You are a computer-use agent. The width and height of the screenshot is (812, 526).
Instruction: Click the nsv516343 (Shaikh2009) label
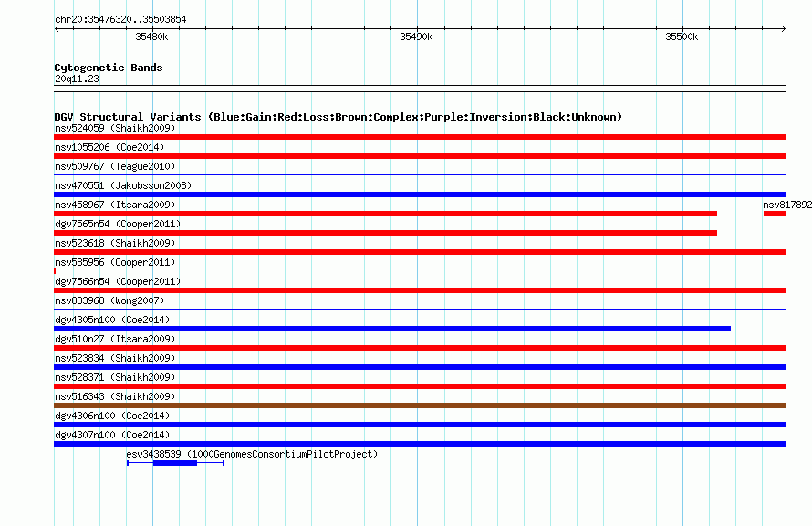pyautogui.click(x=115, y=396)
